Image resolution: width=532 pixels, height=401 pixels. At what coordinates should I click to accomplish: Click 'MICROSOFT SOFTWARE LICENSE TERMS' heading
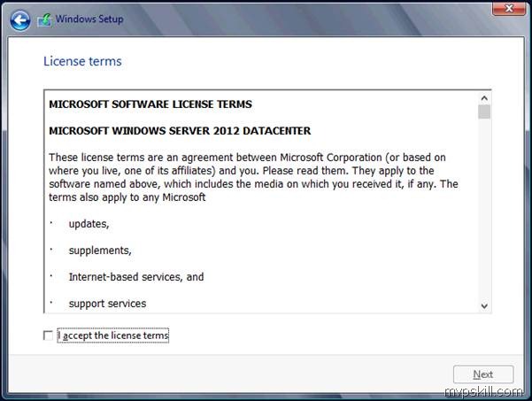[x=150, y=104]
